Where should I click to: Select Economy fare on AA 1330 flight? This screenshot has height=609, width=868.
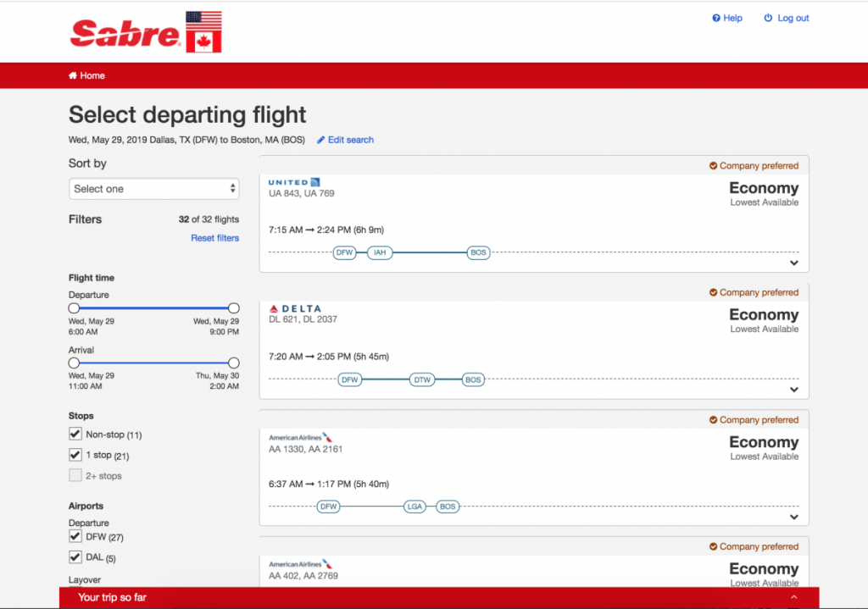(x=764, y=448)
